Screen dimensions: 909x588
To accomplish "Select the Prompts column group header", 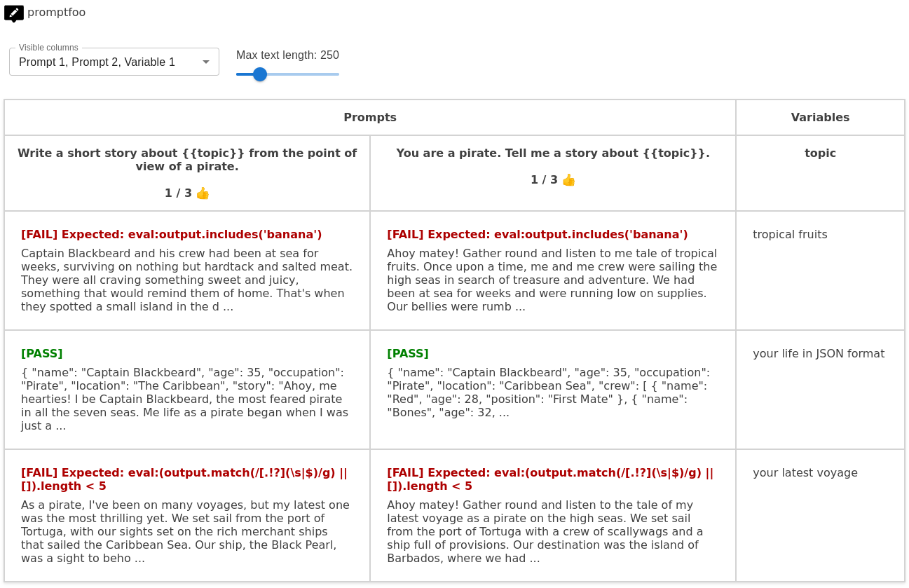I will click(x=369, y=118).
